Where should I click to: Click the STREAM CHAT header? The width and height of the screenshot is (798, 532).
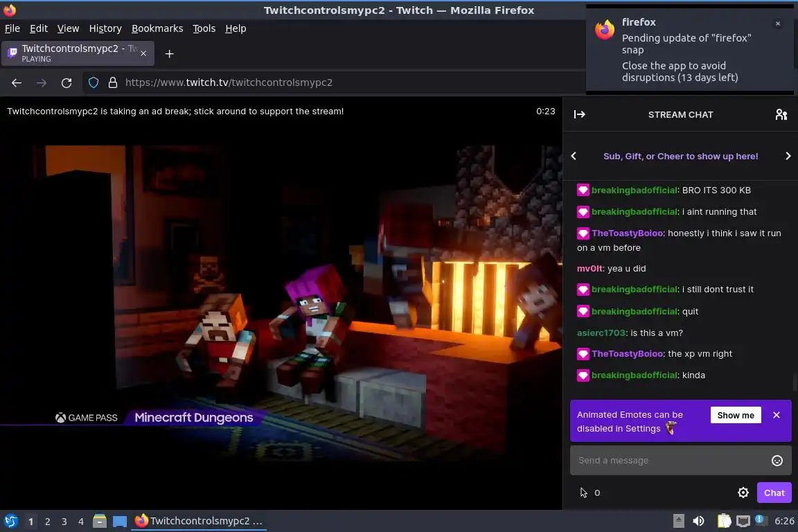(x=680, y=114)
